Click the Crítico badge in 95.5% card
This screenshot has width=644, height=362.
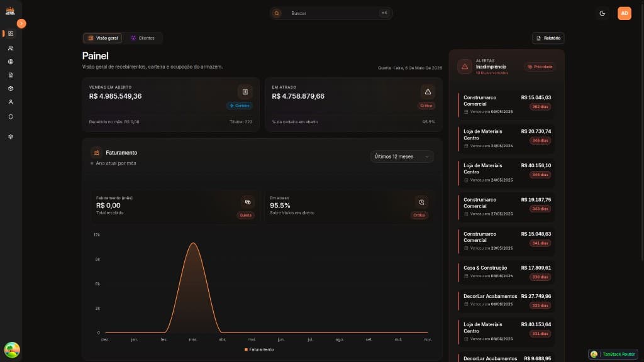(x=419, y=215)
